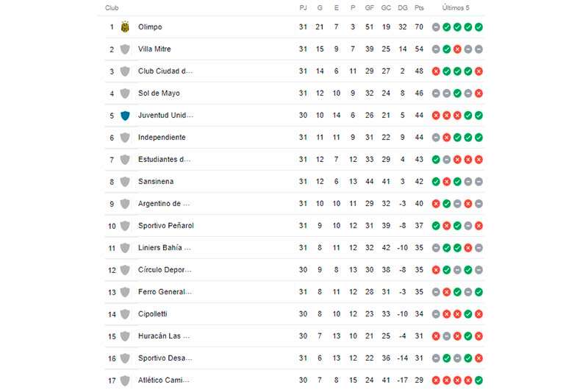The height and width of the screenshot is (390, 588).
Task: Click the blue Juventud Unida shield icon
Action: pos(125,116)
